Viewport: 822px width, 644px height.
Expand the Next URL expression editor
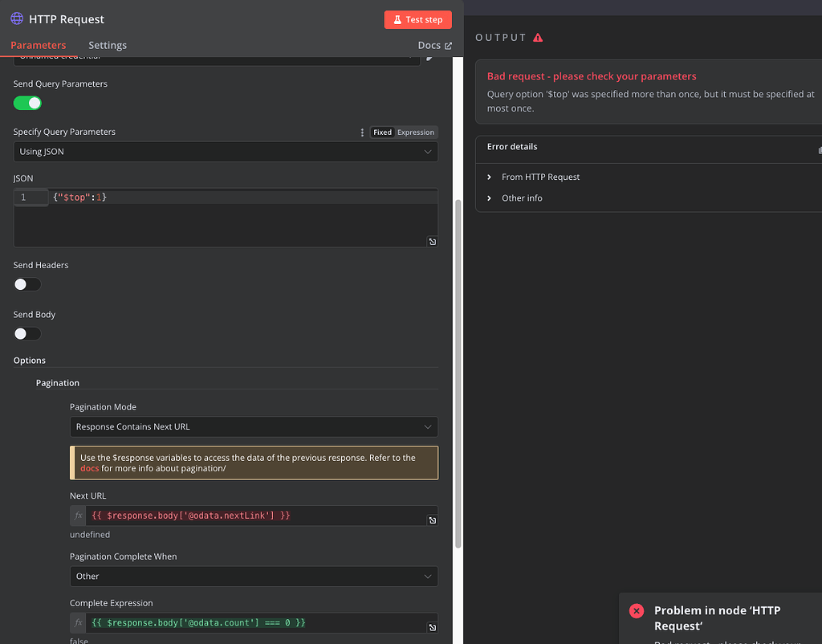coord(432,520)
